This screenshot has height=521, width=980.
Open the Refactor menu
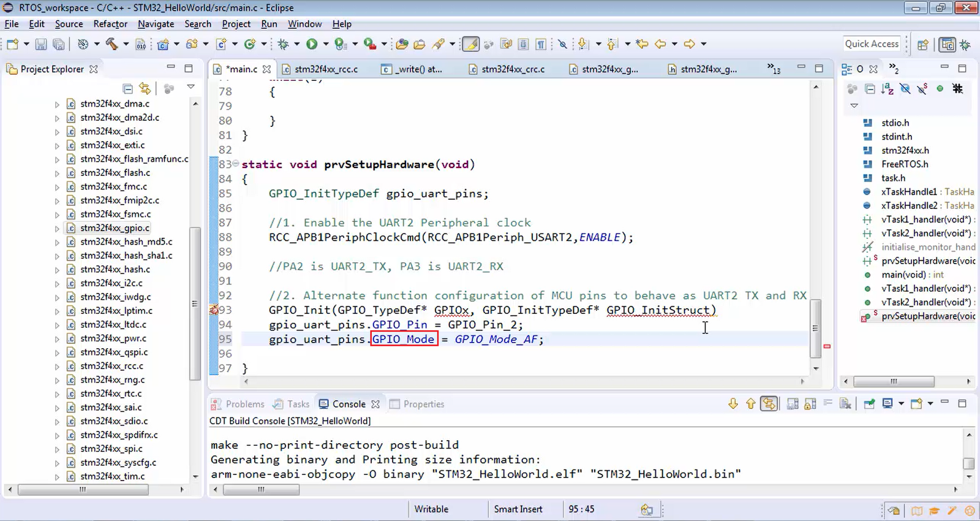[110, 24]
